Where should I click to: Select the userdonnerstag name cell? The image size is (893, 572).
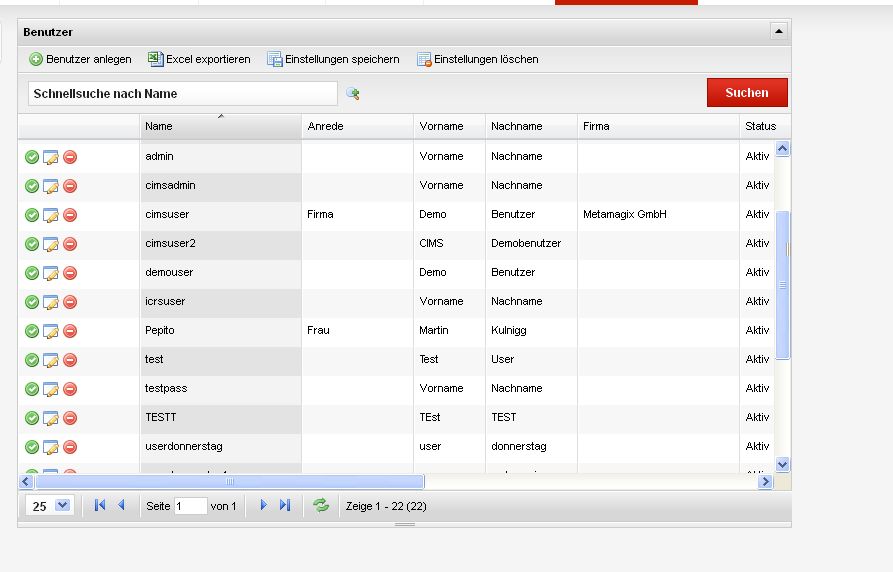[x=220, y=447]
